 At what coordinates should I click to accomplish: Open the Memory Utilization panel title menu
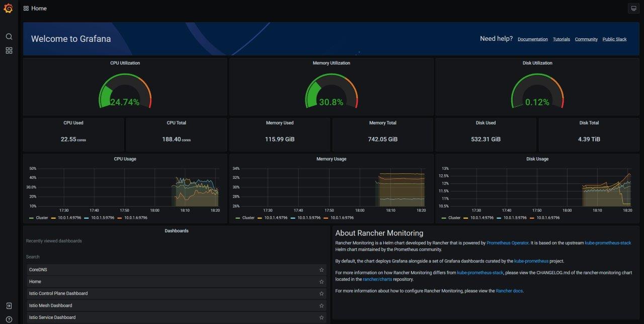331,63
